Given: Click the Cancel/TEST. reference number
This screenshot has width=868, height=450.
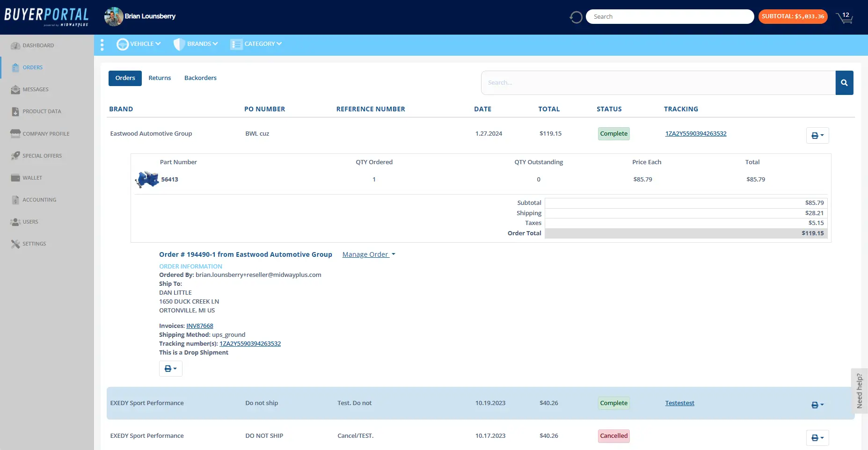Looking at the screenshot, I should [356, 436].
